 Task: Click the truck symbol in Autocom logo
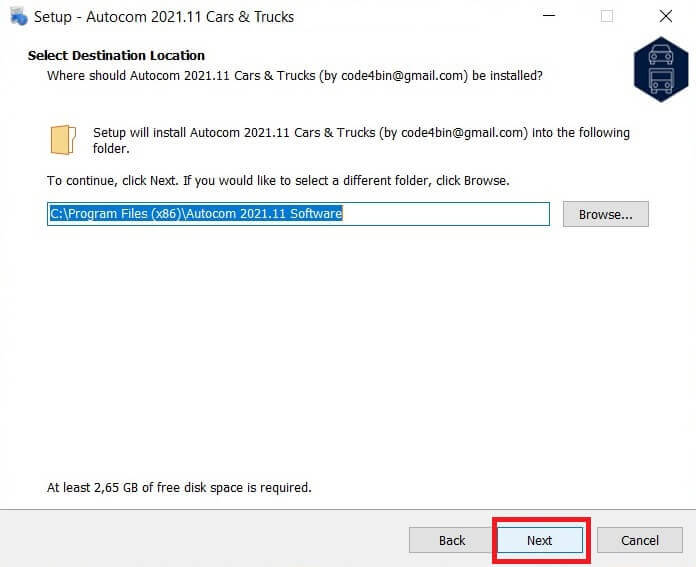pyautogui.click(x=661, y=81)
